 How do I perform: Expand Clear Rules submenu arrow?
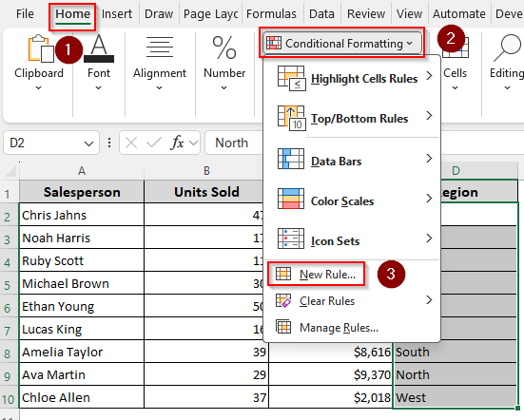click(x=429, y=300)
